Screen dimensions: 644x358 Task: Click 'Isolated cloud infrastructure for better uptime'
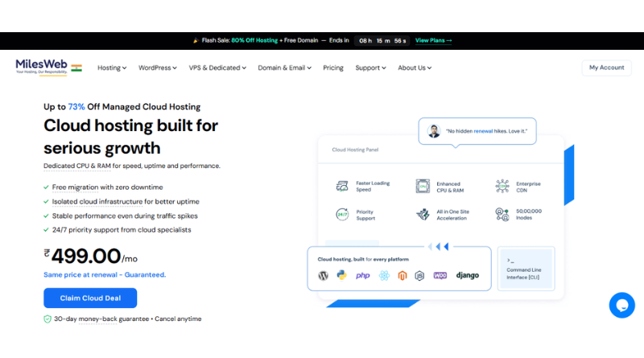(x=126, y=202)
